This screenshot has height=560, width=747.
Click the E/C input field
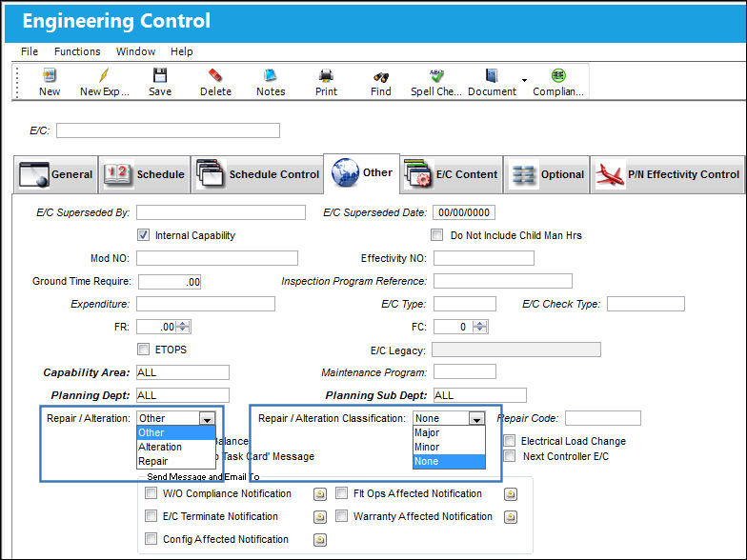coord(168,130)
